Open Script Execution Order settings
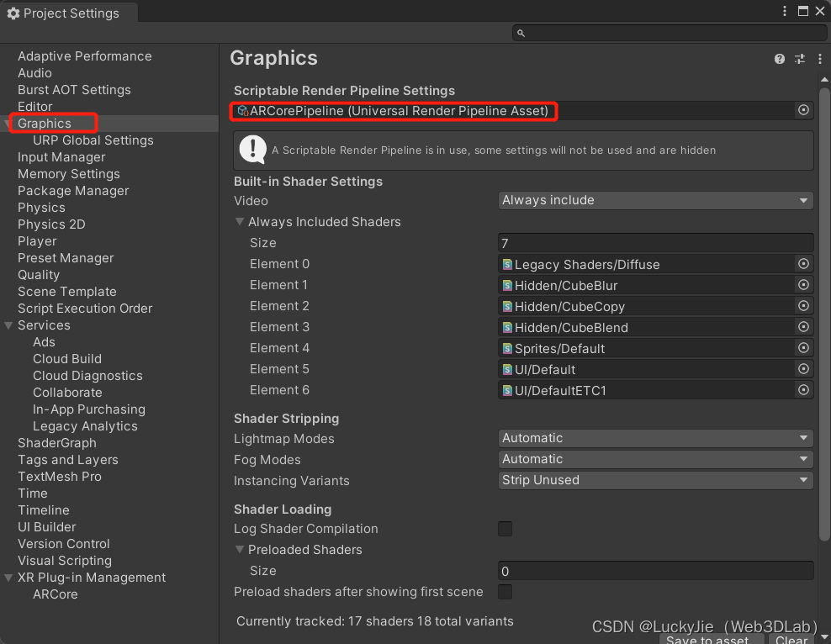The height and width of the screenshot is (644, 831). [85, 309]
